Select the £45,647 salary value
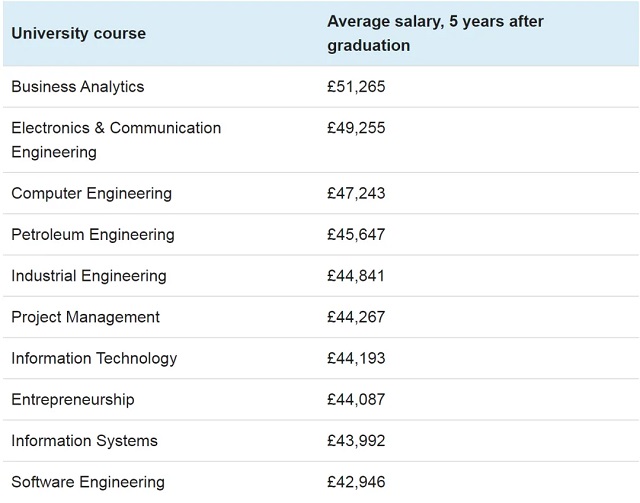The height and width of the screenshot is (503, 640). click(x=356, y=234)
